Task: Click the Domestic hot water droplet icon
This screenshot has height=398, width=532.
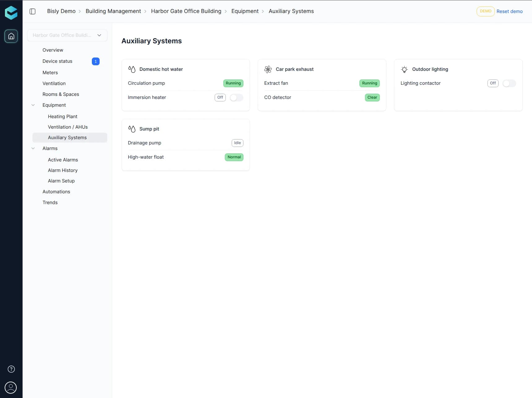Action: point(132,69)
